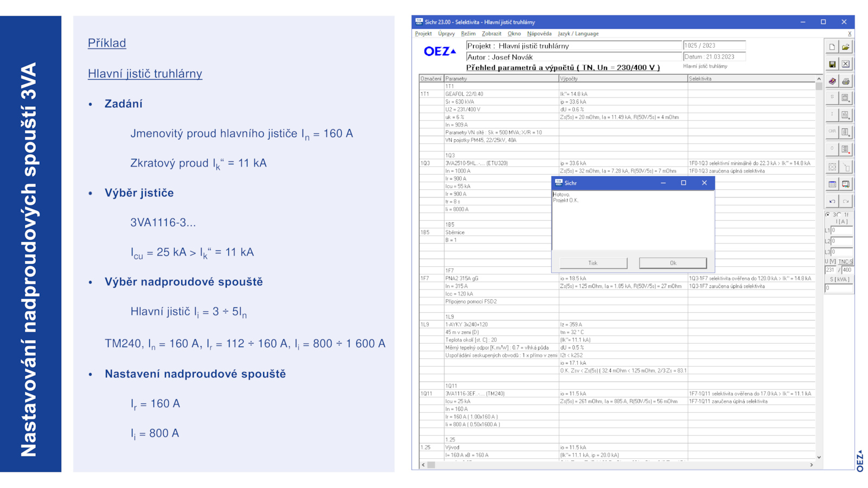The height and width of the screenshot is (488, 868).
Task: Open the help book icon
Action: [x=832, y=81]
